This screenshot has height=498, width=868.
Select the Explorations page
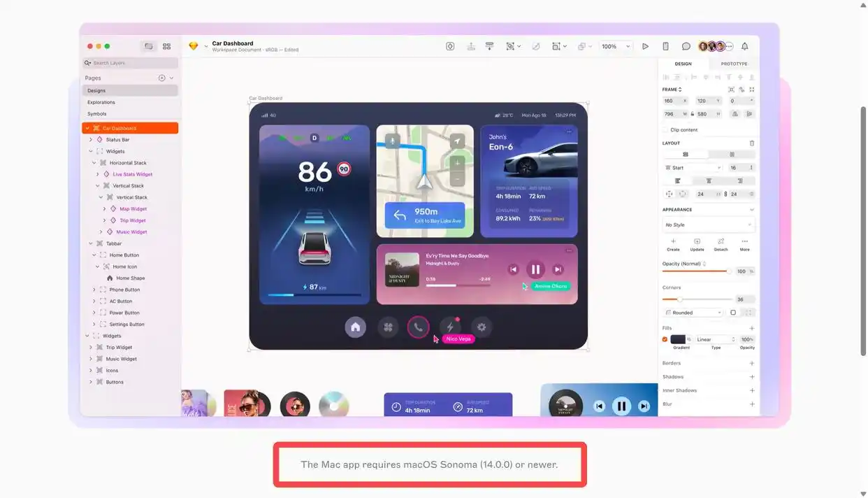(101, 102)
